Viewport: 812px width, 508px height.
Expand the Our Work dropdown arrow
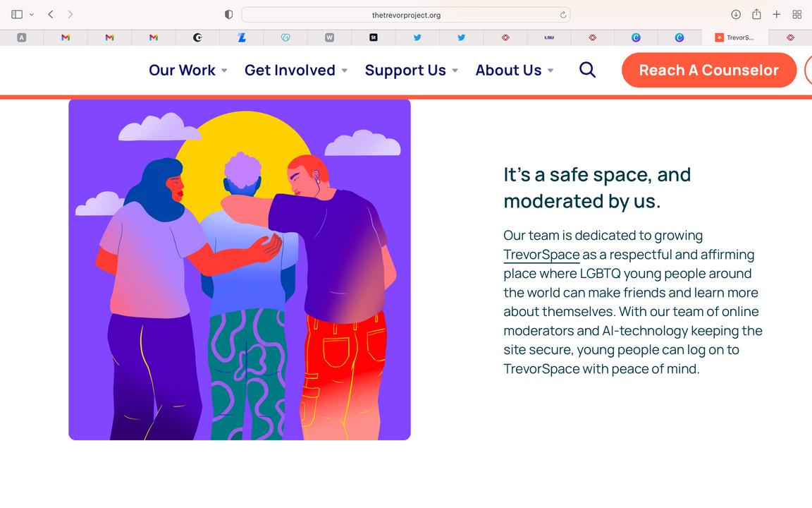coord(224,71)
